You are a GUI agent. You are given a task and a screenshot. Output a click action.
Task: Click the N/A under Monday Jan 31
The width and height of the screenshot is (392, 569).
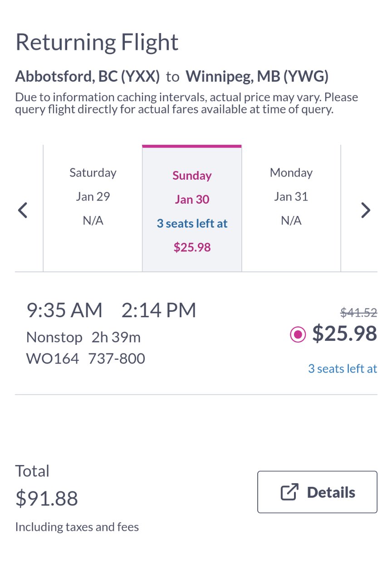pos(291,221)
